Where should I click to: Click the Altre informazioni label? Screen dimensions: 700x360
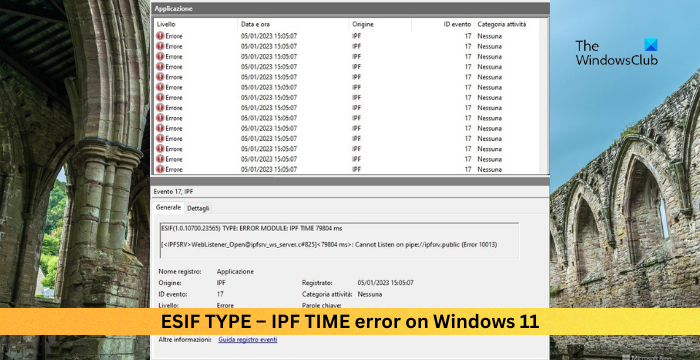185,339
